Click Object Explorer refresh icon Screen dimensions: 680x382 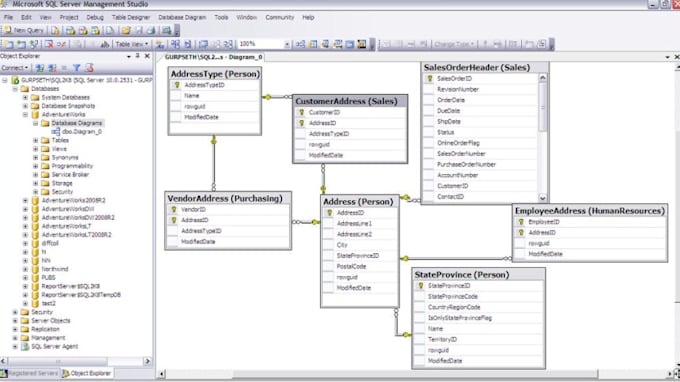[89, 68]
